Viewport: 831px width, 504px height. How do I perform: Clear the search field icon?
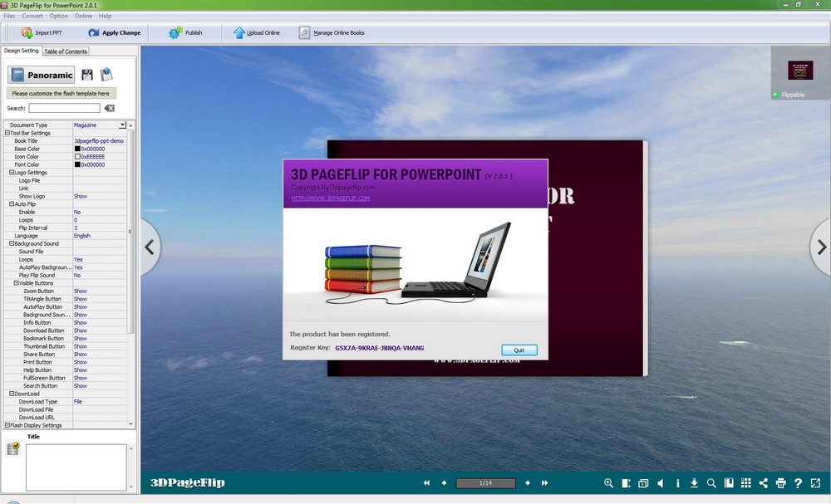tap(109, 108)
